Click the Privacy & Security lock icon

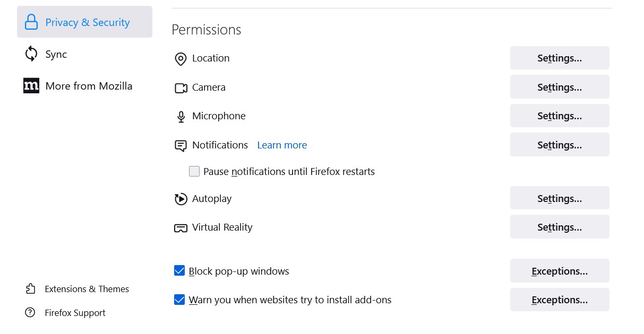(x=31, y=22)
